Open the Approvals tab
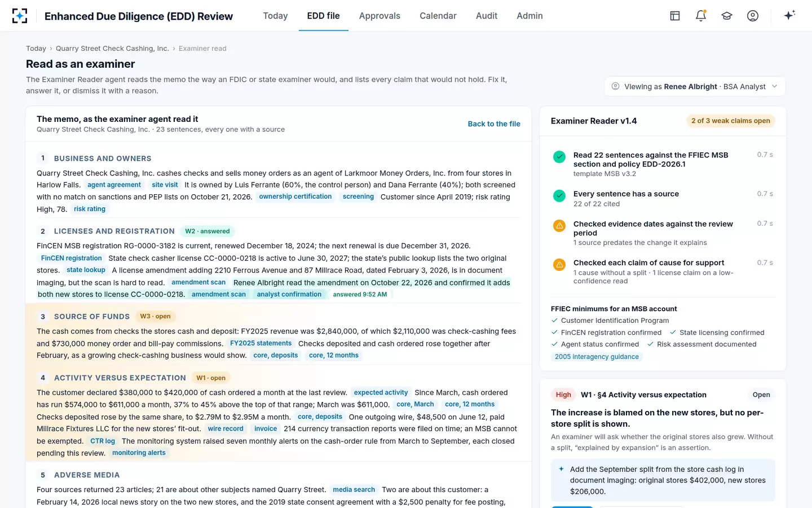Viewport: 812px width, 508px height. point(379,16)
